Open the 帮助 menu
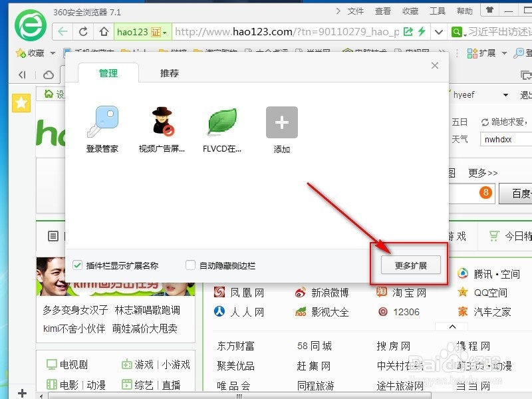The image size is (532, 399). [464, 11]
